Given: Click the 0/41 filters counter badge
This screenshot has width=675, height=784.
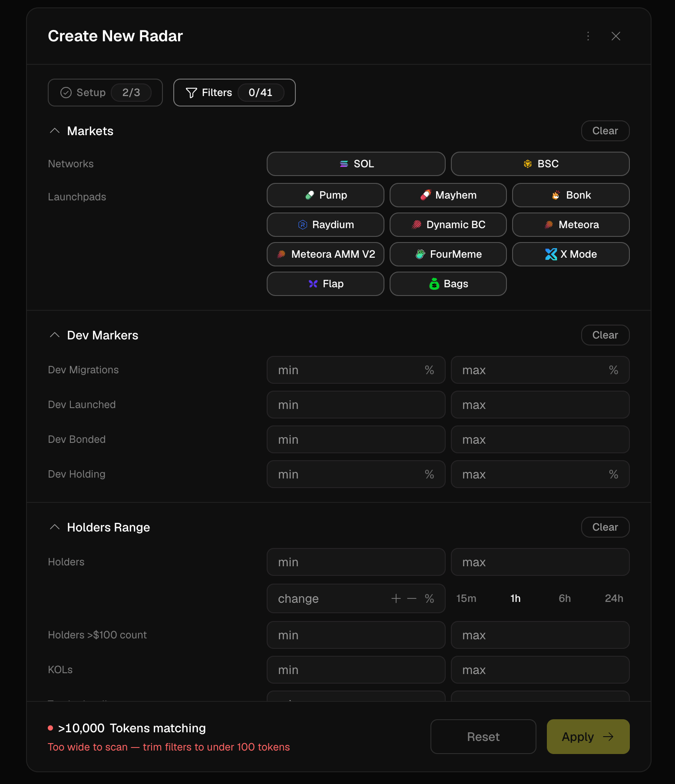Looking at the screenshot, I should tap(261, 93).
